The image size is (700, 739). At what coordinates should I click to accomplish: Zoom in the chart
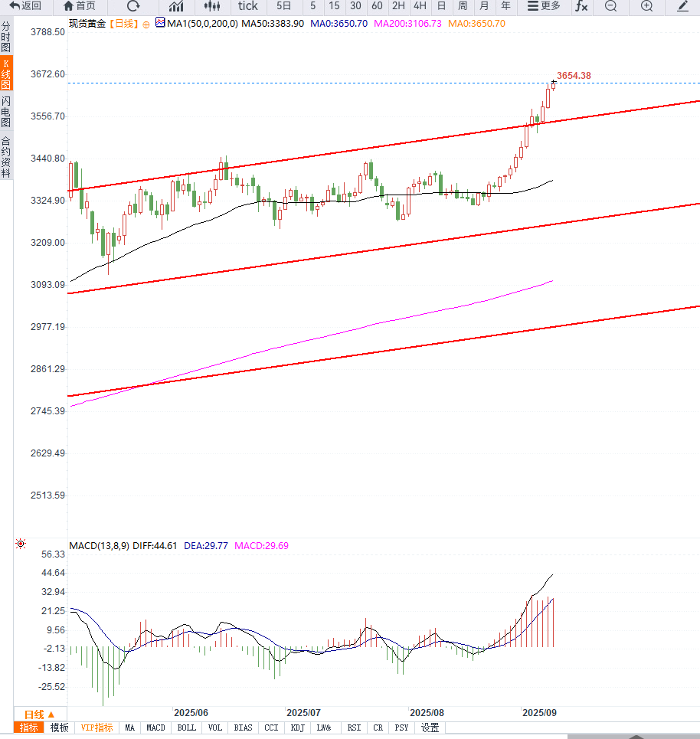(x=646, y=6)
